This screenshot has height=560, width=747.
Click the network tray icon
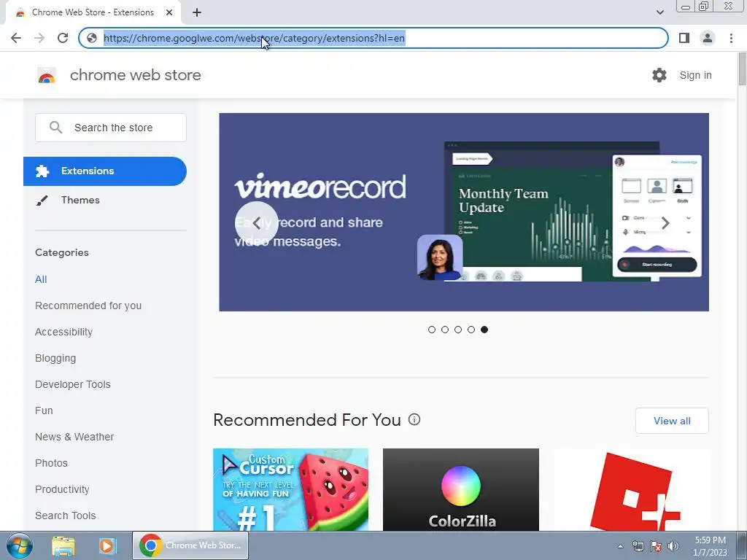[638, 546]
